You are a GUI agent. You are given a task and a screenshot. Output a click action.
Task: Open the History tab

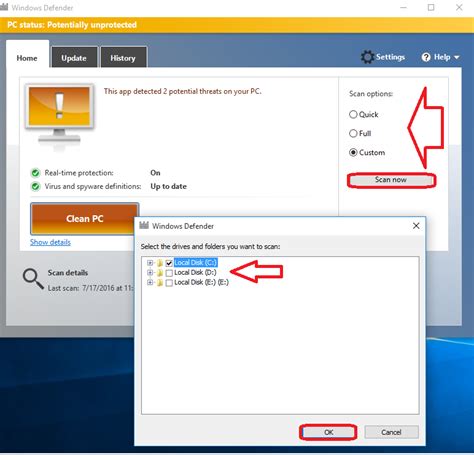pyautogui.click(x=123, y=58)
